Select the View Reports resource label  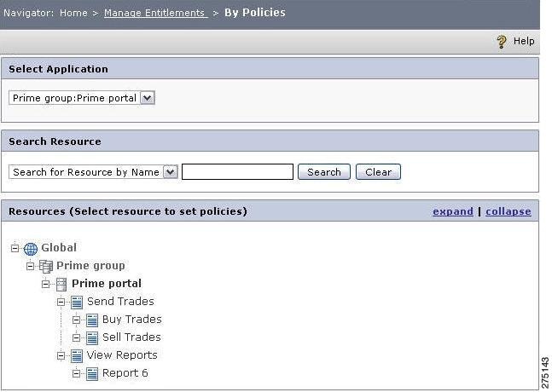(x=122, y=355)
